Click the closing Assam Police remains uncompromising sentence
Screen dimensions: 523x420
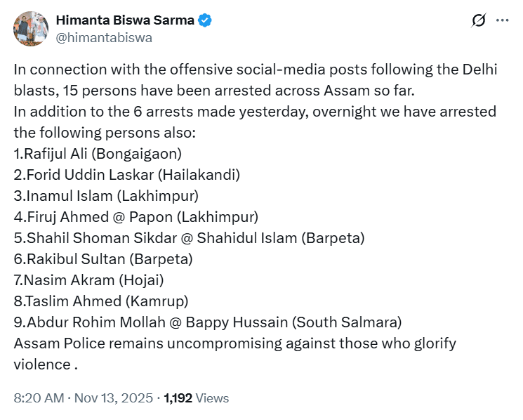tap(234, 343)
